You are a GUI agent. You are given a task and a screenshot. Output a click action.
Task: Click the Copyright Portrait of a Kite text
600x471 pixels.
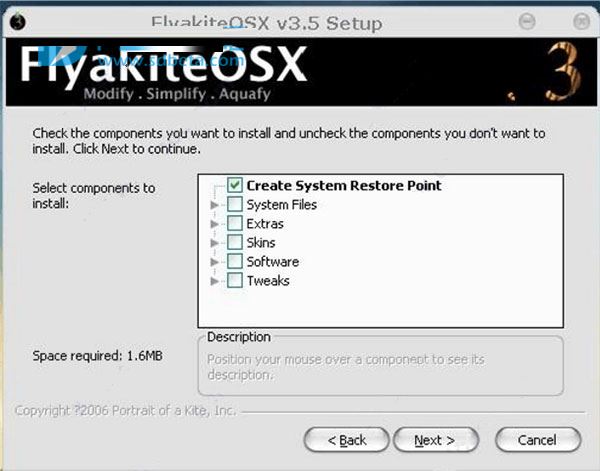click(126, 411)
